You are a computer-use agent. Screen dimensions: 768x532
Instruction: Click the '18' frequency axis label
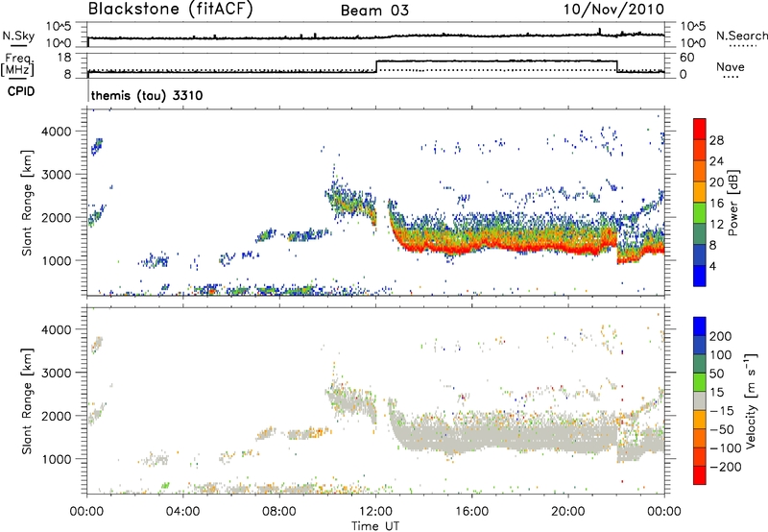click(64, 58)
